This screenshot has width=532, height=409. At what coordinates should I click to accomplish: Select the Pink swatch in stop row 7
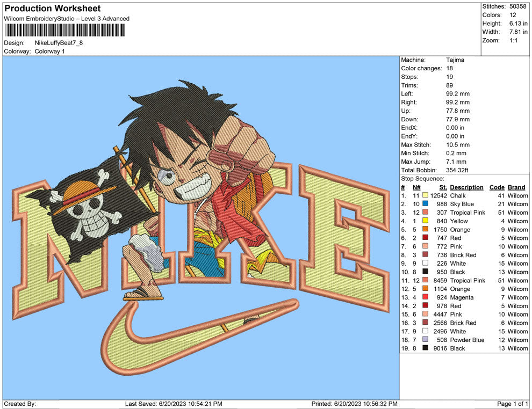[x=425, y=246]
